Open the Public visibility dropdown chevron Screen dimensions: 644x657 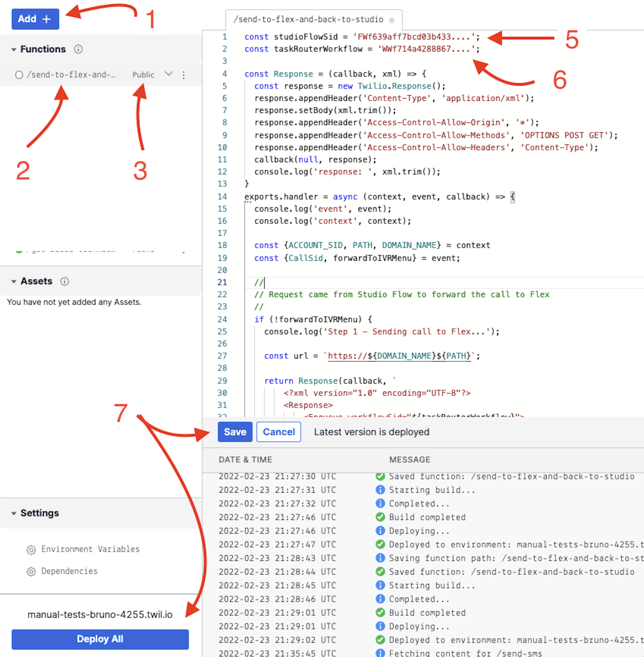coord(169,74)
